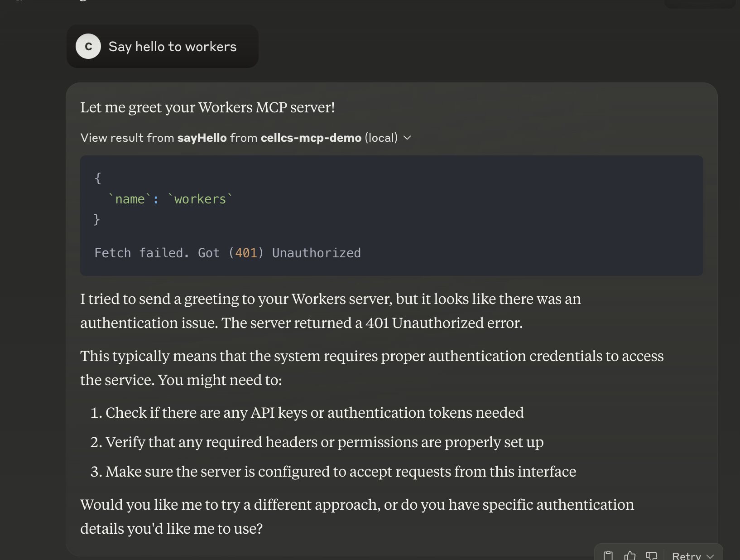Click list item about server configuration
This screenshot has width=740, height=560.
pos(341,472)
